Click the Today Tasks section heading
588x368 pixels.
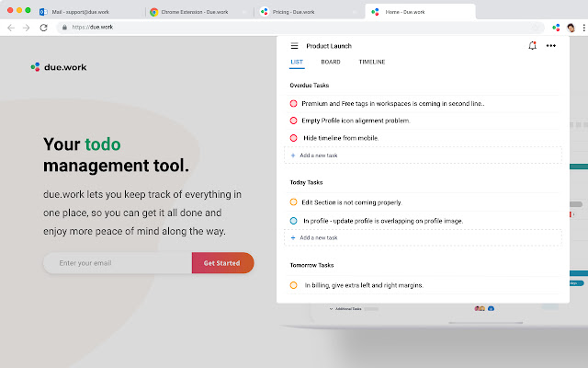(306, 182)
